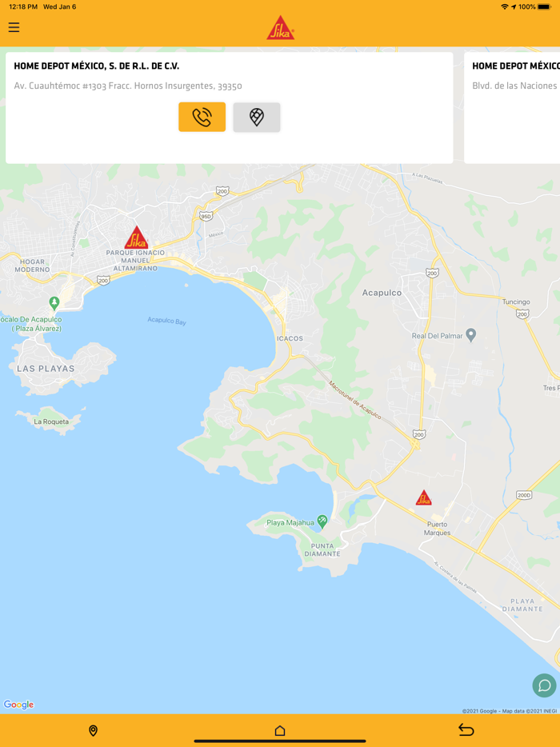
Task: Tap the La Roqueta island label
Action: tap(51, 421)
